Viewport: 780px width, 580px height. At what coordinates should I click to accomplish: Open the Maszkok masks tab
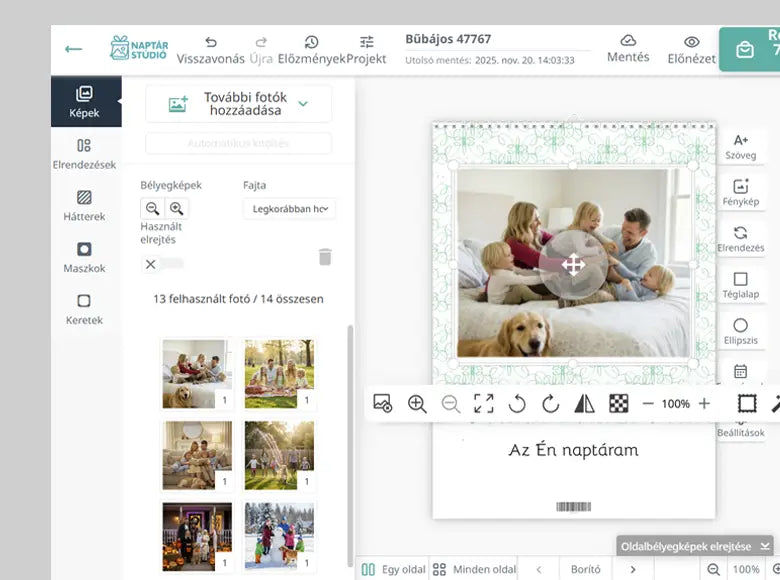click(x=84, y=257)
